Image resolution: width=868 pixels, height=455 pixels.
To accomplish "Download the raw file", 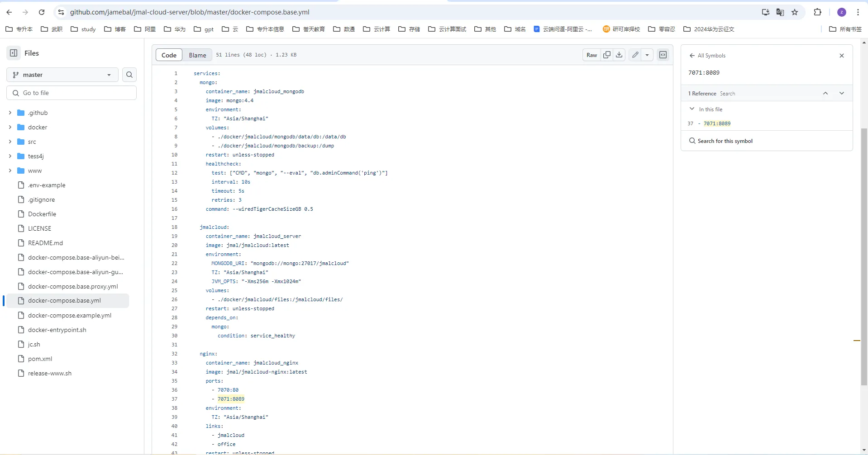I will click(x=619, y=55).
